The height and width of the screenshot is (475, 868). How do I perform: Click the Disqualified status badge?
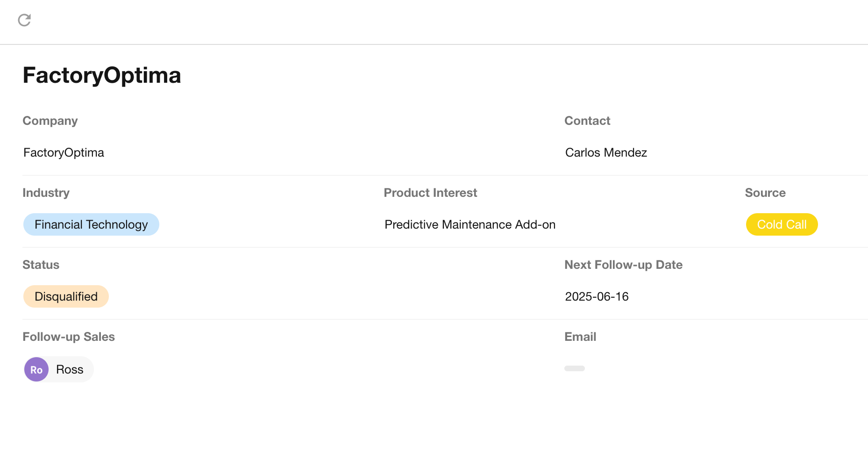(x=66, y=296)
